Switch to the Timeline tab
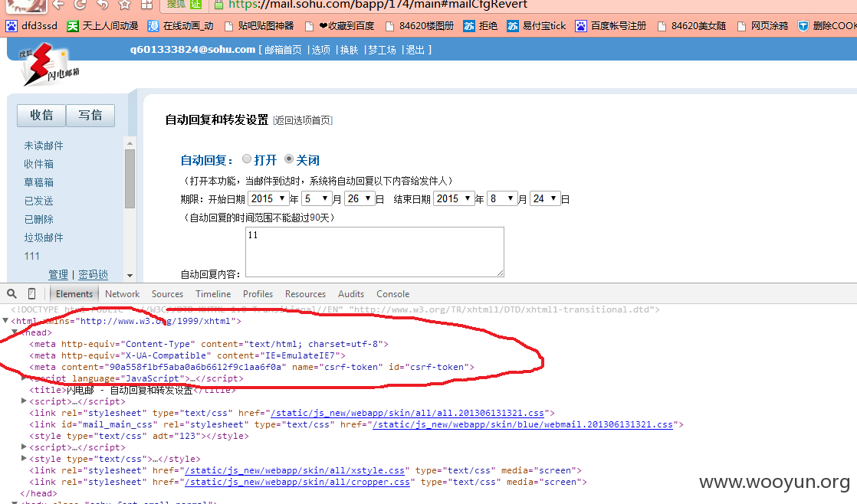This screenshot has width=857, height=504. pos(213,294)
